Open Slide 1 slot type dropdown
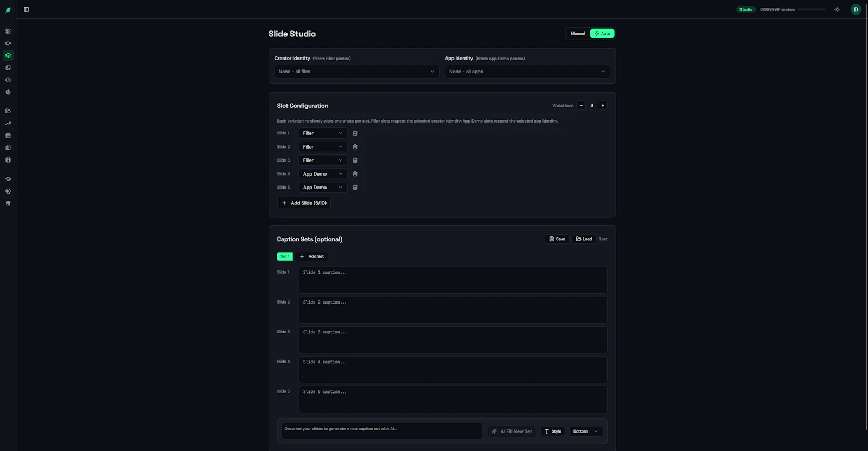Screen dimensions: 868x451 [x=323, y=133]
